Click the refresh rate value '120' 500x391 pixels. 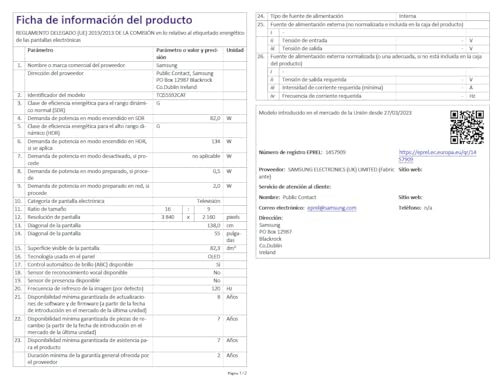tap(216, 288)
